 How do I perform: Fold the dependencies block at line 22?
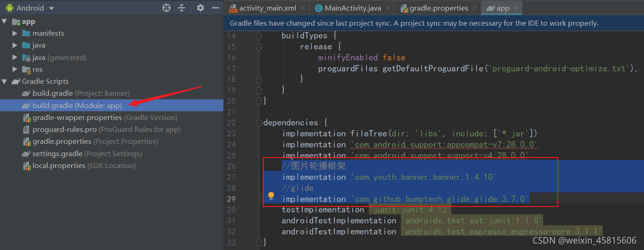pyautogui.click(x=259, y=123)
